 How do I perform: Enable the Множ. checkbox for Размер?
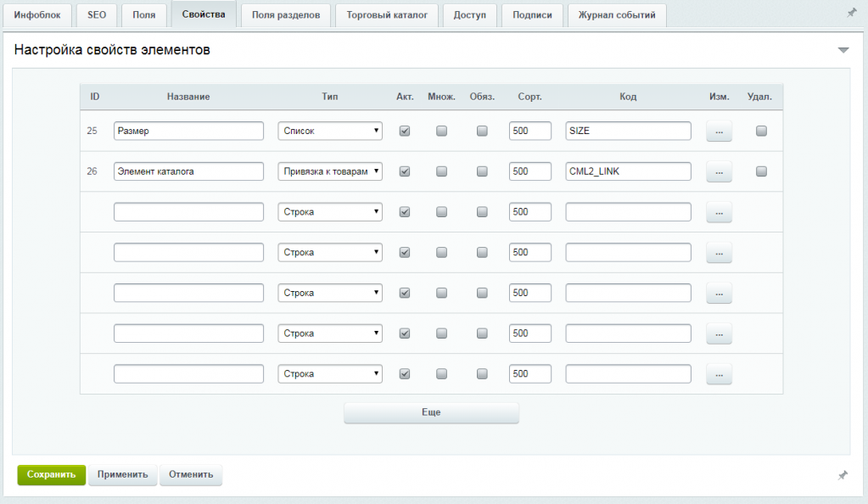pos(441,132)
